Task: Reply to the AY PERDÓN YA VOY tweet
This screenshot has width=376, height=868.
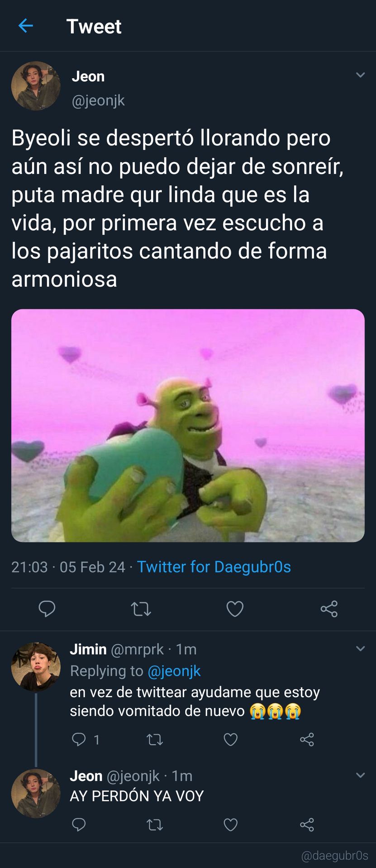Action: pyautogui.click(x=79, y=825)
